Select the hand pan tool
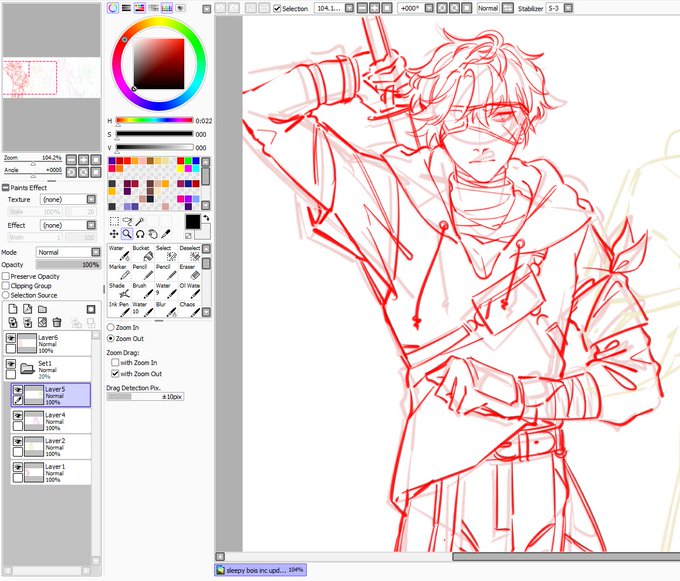 point(153,234)
